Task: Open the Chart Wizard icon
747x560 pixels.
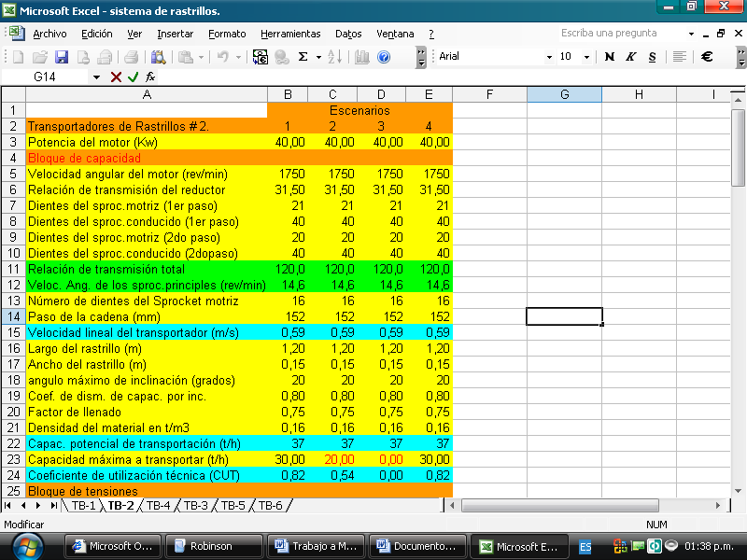Action: coord(362,57)
